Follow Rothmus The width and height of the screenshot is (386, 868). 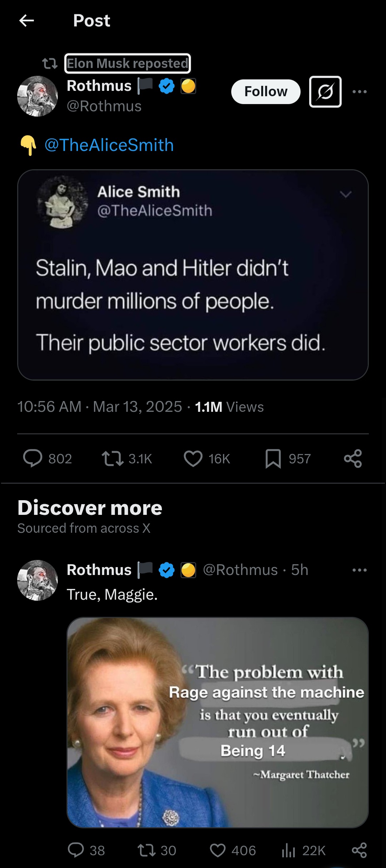click(266, 92)
